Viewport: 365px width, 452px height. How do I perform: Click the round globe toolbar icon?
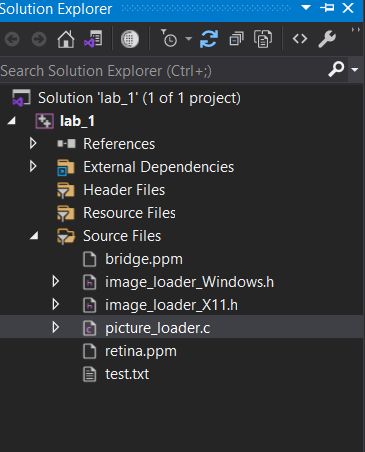coord(130,39)
